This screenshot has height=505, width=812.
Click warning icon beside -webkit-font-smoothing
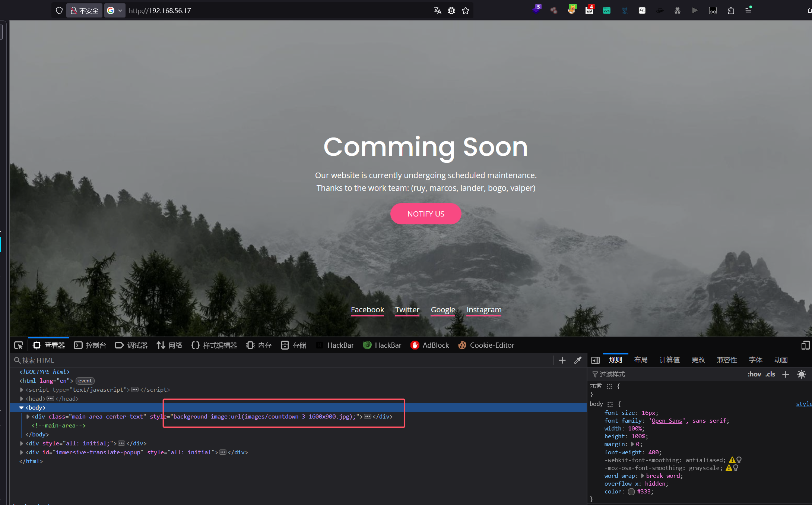pos(732,460)
